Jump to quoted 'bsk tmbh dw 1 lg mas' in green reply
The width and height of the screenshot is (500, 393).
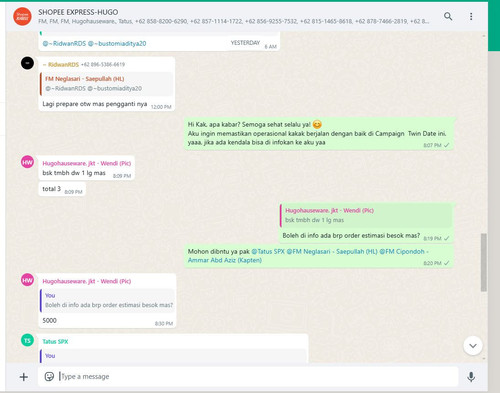366,215
